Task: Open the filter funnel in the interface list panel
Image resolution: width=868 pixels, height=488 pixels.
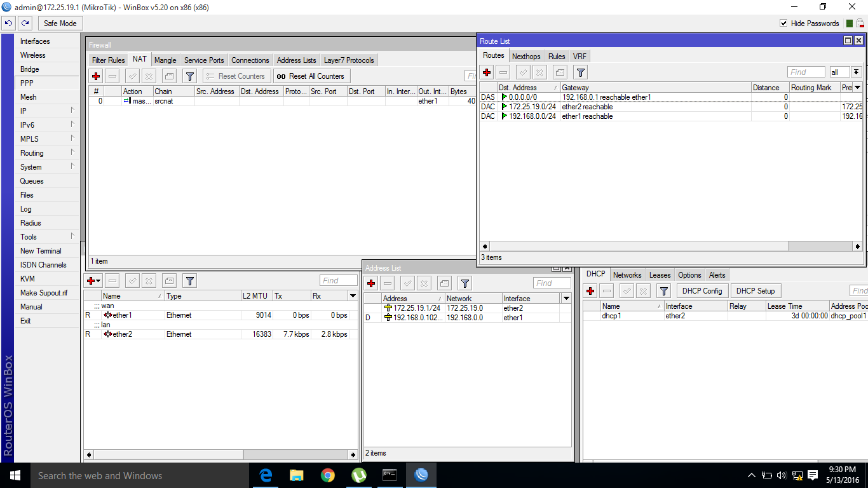Action: 189,281
